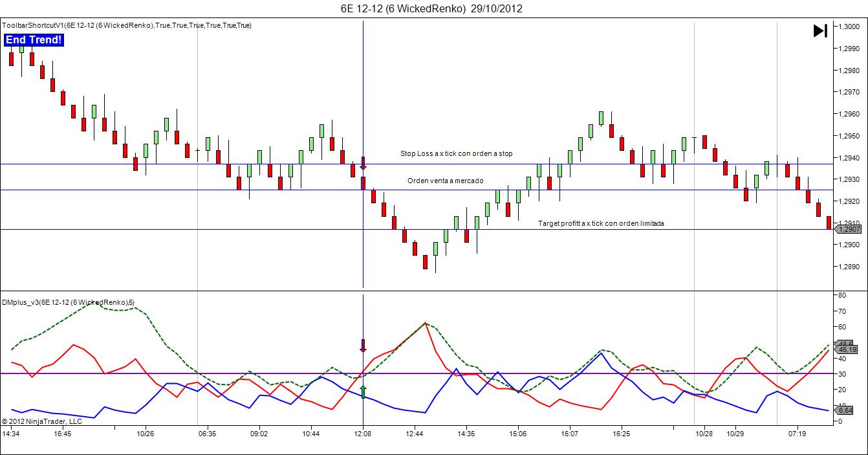
Task: Click the 12:44 time axis label
Action: pyautogui.click(x=415, y=434)
